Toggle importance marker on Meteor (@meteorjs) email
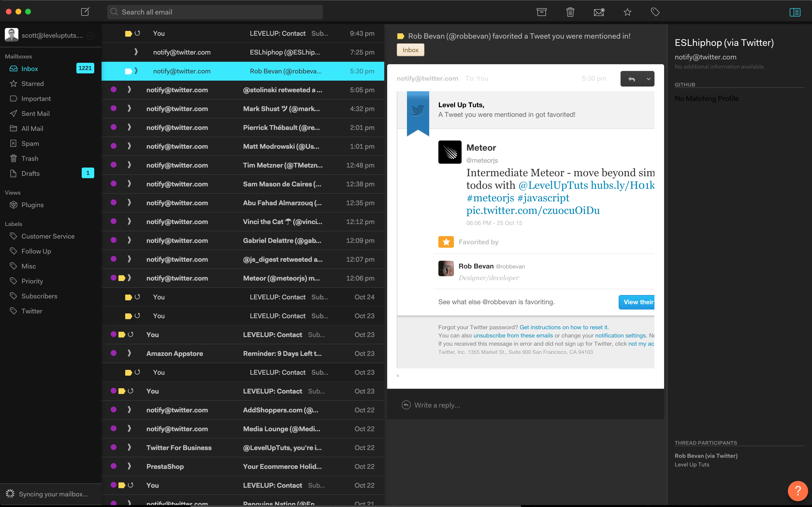Viewport: 812px width, 507px height. tap(122, 278)
